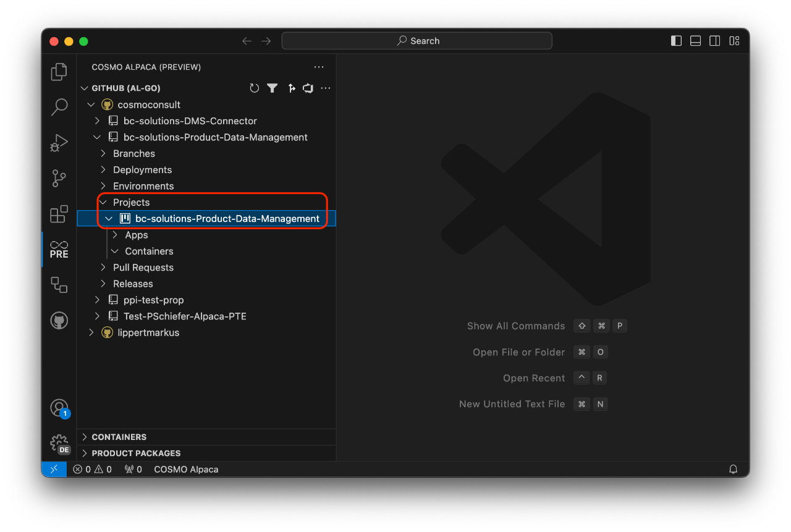Click the branch switch icon in AL-Go toolbar
This screenshot has width=791, height=532.
(x=292, y=88)
